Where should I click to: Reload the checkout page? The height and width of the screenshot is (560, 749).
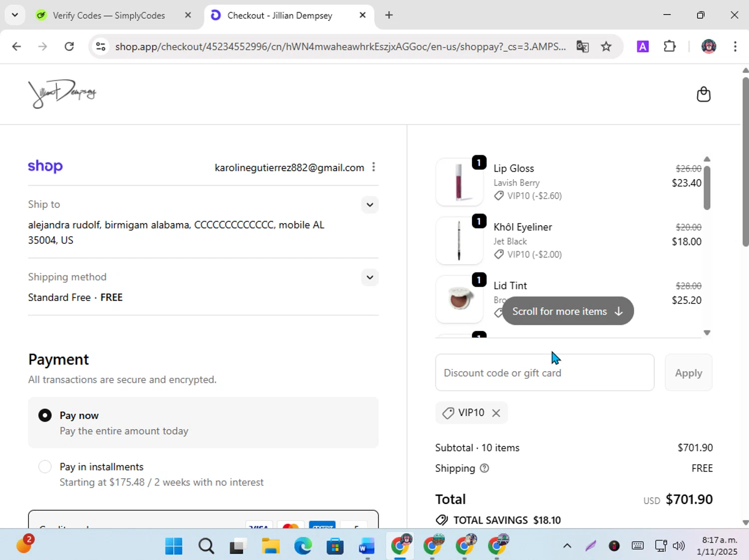click(x=69, y=46)
